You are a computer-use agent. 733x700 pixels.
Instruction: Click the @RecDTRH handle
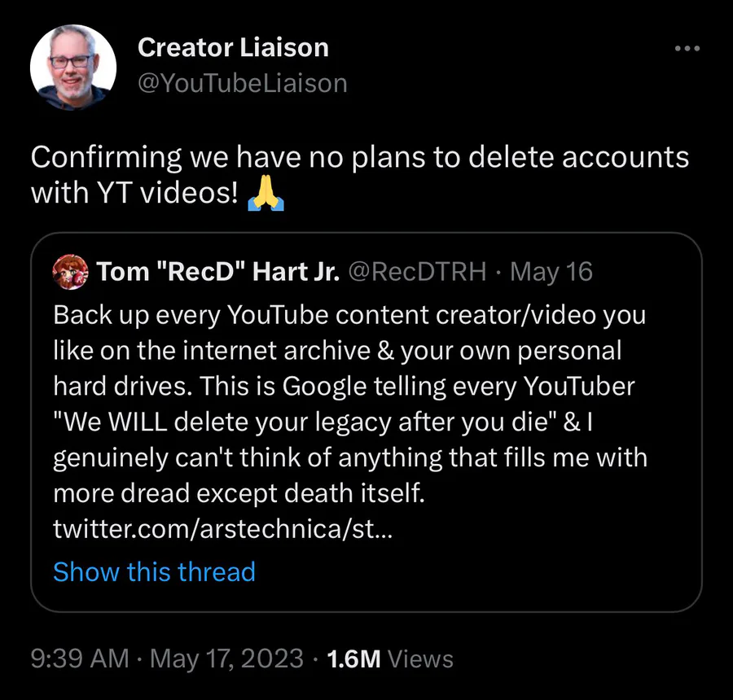pos(418,272)
